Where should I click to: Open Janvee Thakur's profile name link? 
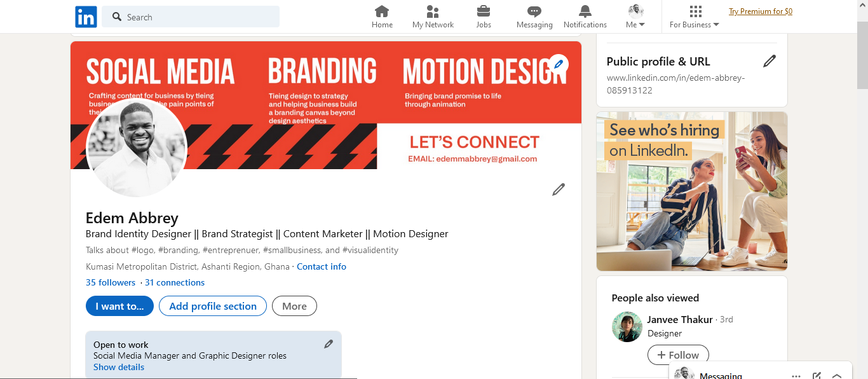click(x=680, y=319)
